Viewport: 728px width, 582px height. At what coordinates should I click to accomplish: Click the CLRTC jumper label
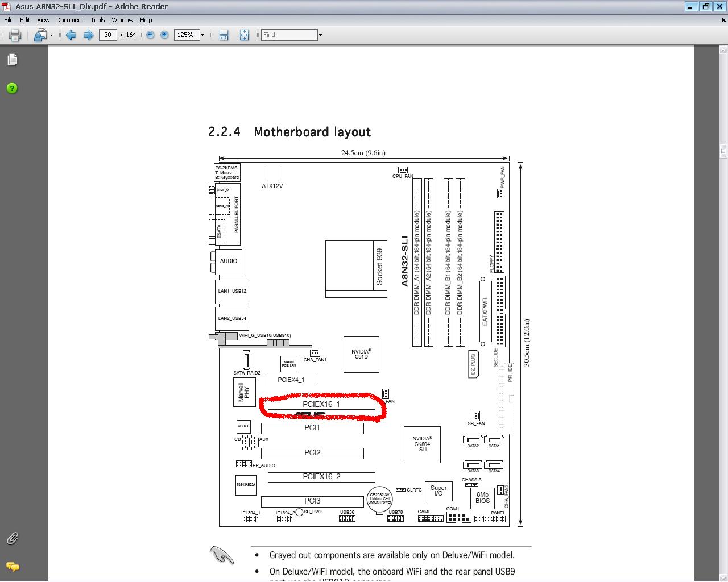414,490
